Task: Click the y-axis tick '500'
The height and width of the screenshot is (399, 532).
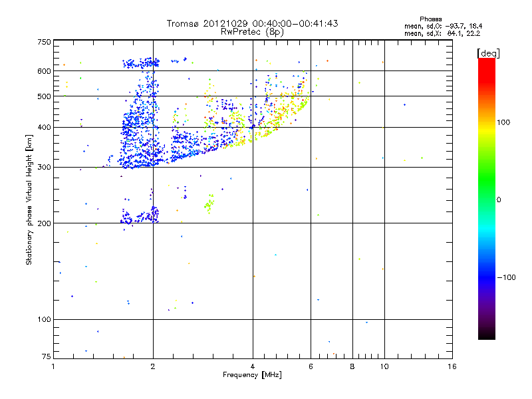Action: point(44,96)
